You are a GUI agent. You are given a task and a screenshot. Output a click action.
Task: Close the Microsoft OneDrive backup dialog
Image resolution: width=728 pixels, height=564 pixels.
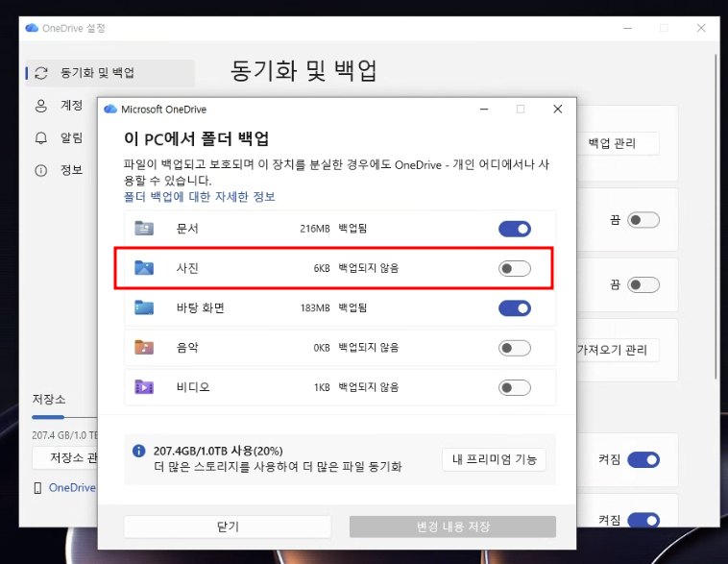558,110
